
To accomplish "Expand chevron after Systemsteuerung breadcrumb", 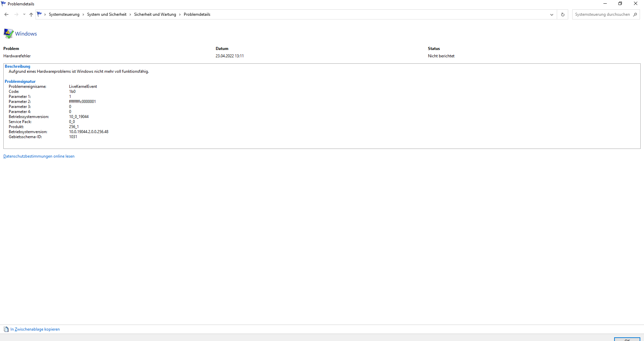I will [x=83, y=14].
